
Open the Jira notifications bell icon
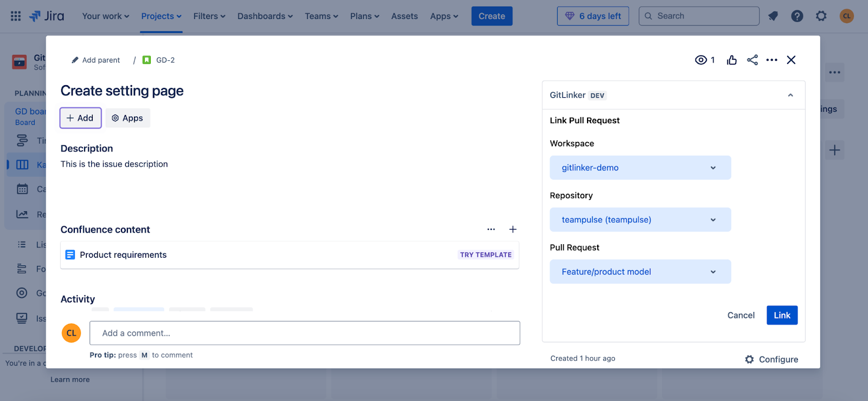point(773,16)
